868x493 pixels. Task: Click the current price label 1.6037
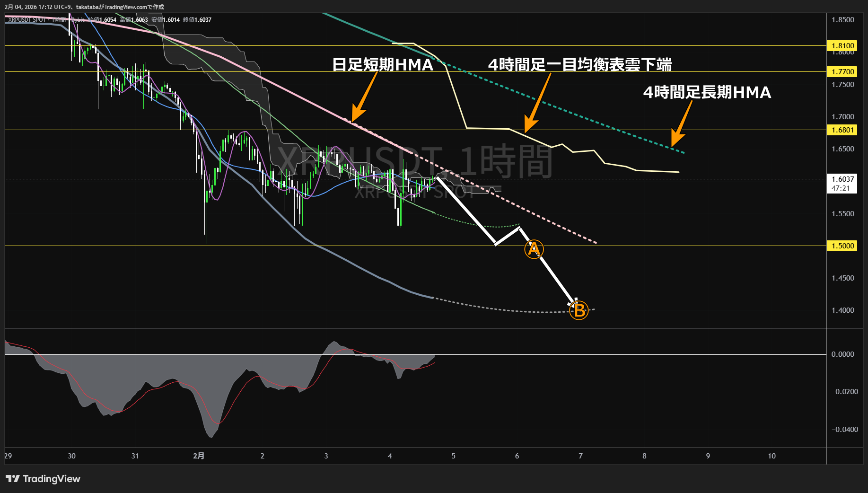coord(842,179)
